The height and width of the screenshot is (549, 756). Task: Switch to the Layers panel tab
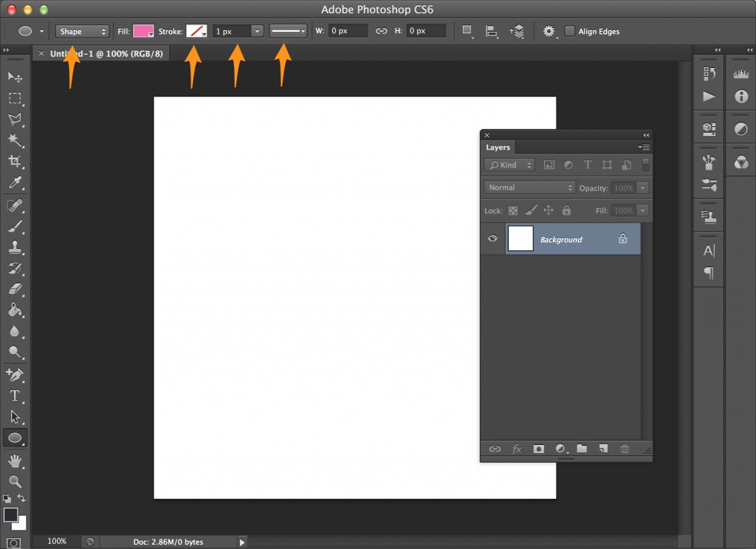click(498, 148)
